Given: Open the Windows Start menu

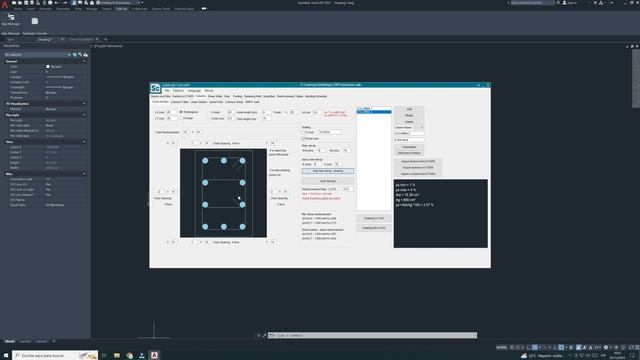Looking at the screenshot, I should tap(6, 356).
